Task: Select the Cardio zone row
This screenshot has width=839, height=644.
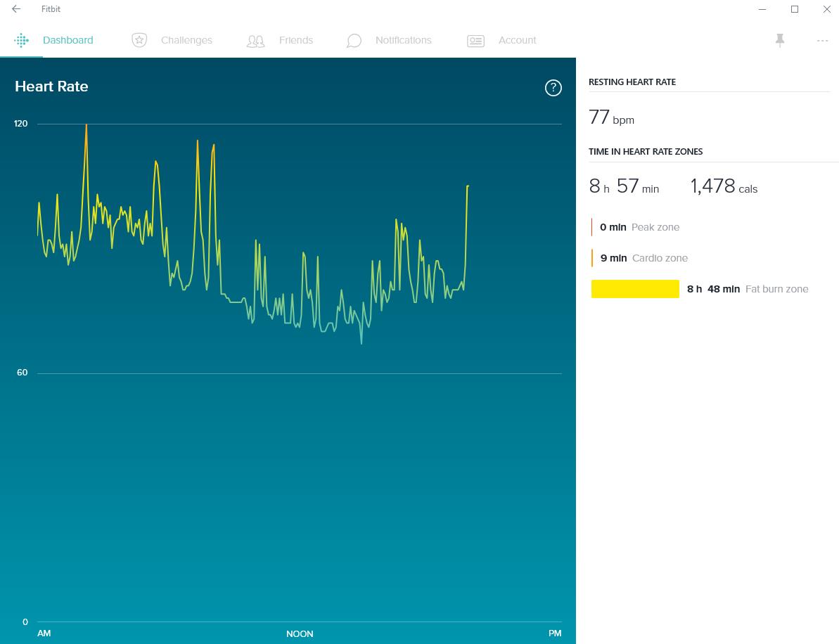Action: point(643,258)
